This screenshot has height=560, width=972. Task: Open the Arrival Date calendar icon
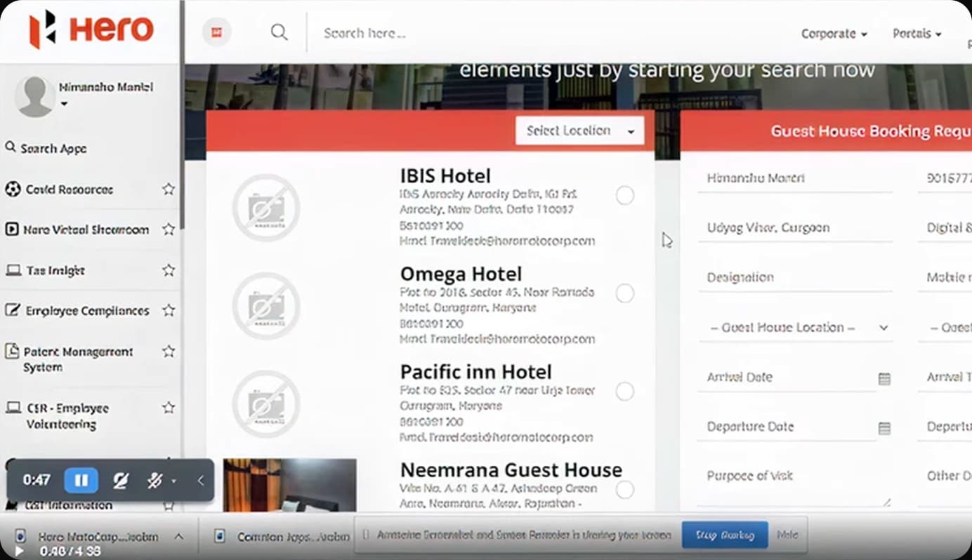884,379
